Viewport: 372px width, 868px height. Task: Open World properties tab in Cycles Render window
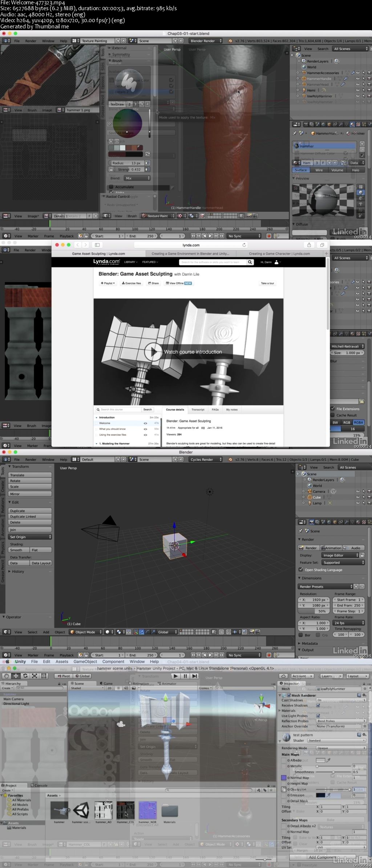point(329,522)
